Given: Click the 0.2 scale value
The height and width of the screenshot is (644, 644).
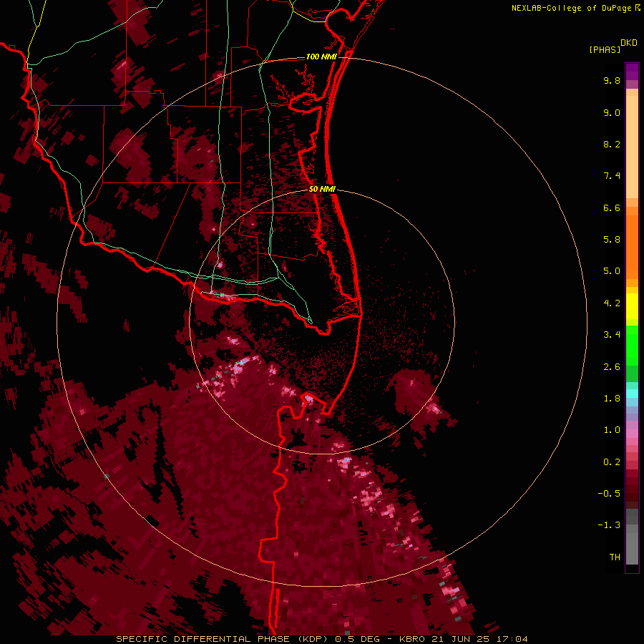Looking at the screenshot, I should pos(612,462).
